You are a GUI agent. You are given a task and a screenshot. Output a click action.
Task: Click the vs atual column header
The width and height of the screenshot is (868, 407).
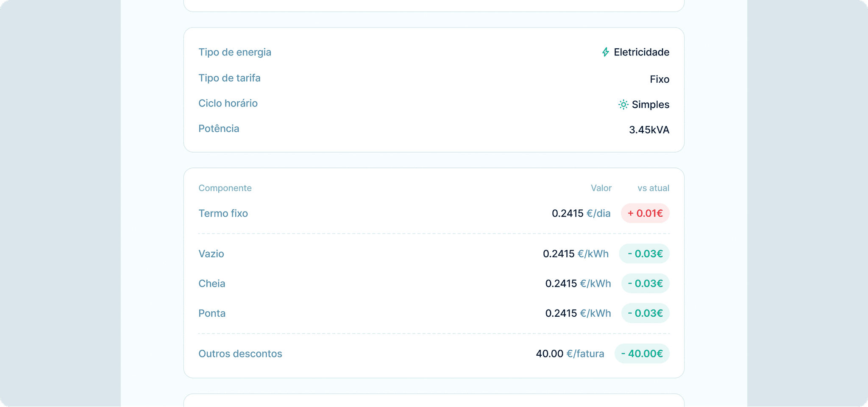coord(653,188)
